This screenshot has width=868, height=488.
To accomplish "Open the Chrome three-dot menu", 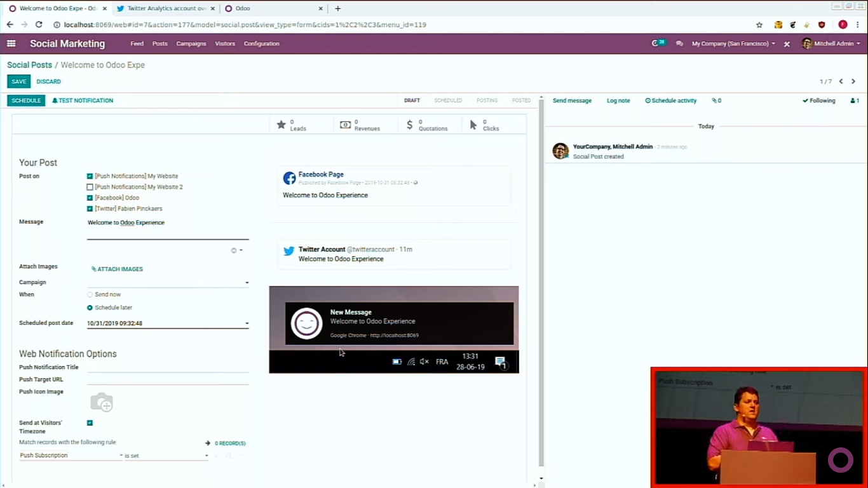I will (x=858, y=25).
